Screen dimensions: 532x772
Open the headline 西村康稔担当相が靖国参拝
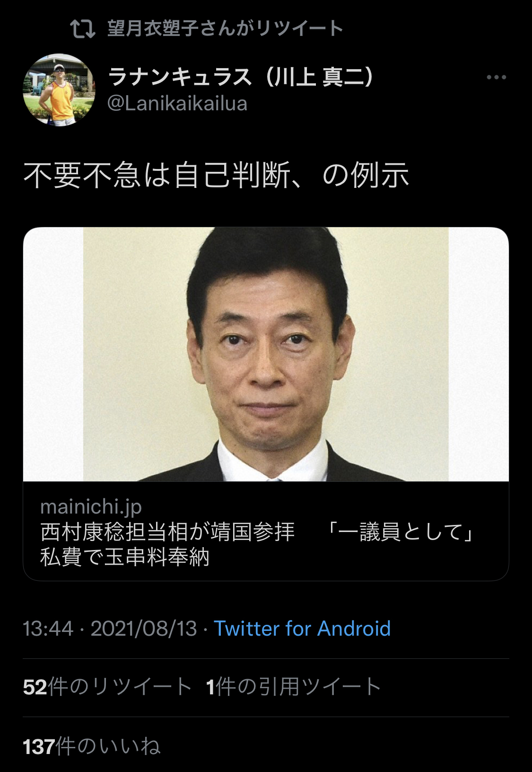point(167,532)
